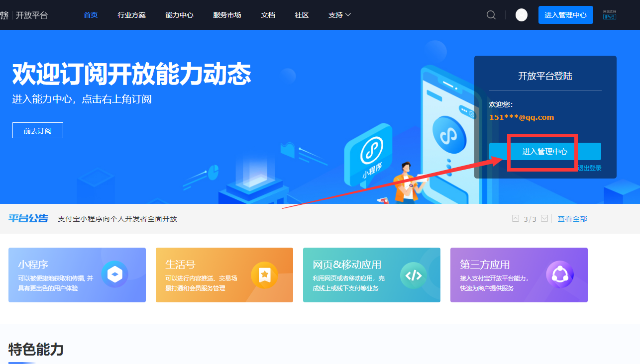The height and width of the screenshot is (364, 640).
Task: Open the 服务市场 nav item
Action: coord(227,15)
